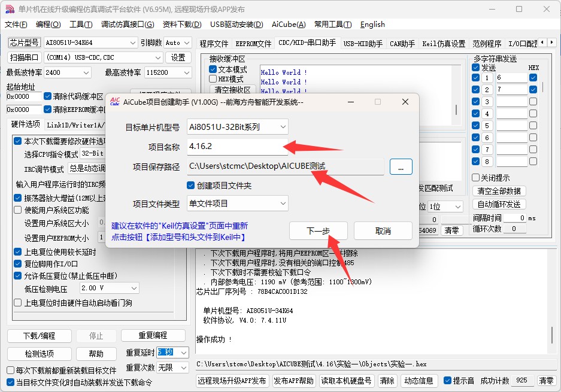Viewport: 561px width, 392px height.
Task: Click 取消 button in AiCube dialog
Action: pyautogui.click(x=383, y=230)
